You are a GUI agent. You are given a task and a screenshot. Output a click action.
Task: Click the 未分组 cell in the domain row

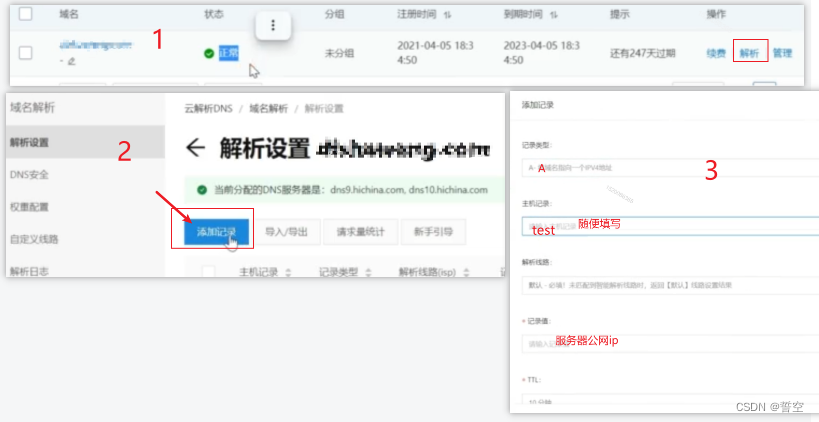point(339,53)
